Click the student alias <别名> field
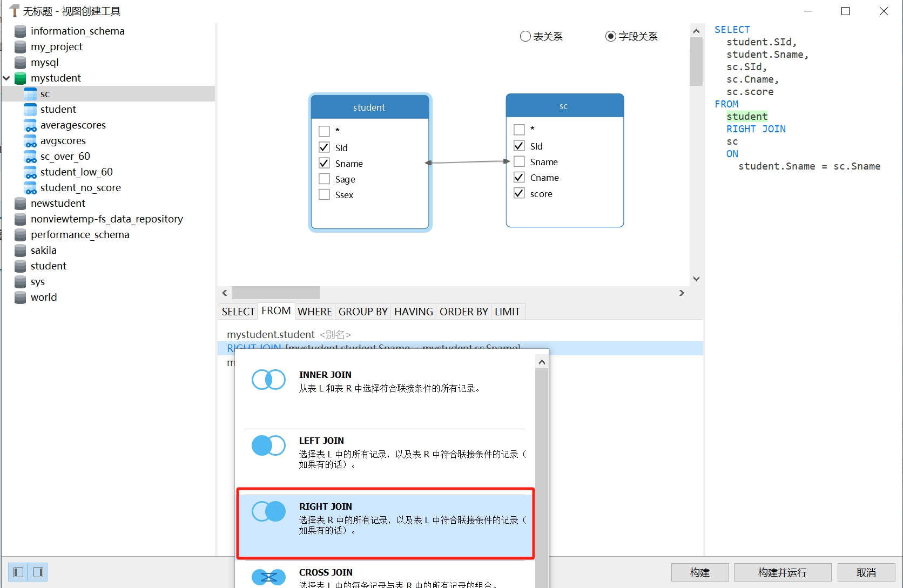The image size is (903, 588). point(335,335)
